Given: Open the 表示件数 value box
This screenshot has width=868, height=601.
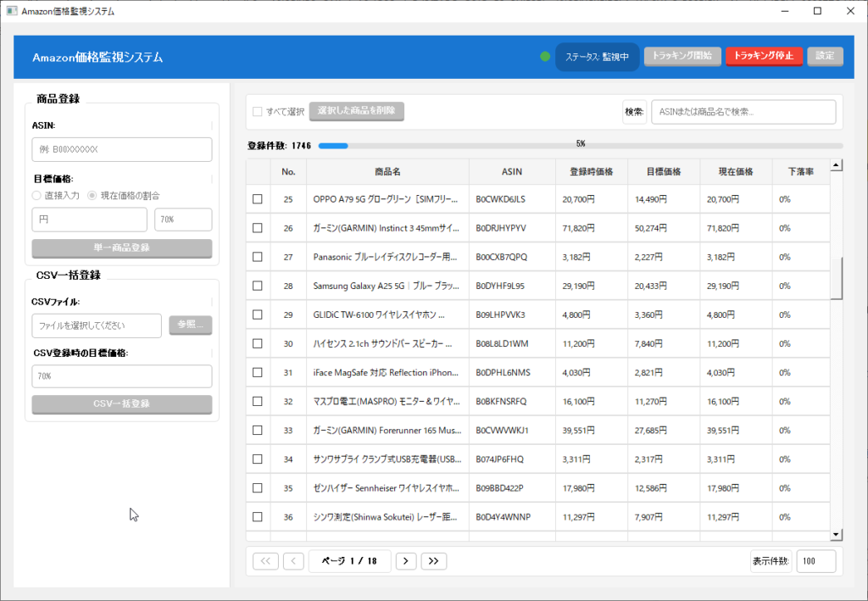Looking at the screenshot, I should click(815, 561).
